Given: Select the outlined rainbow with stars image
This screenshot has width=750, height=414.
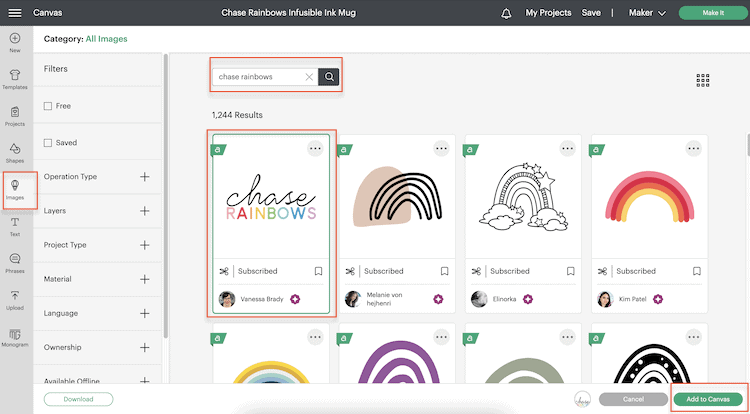Looking at the screenshot, I should [x=524, y=197].
